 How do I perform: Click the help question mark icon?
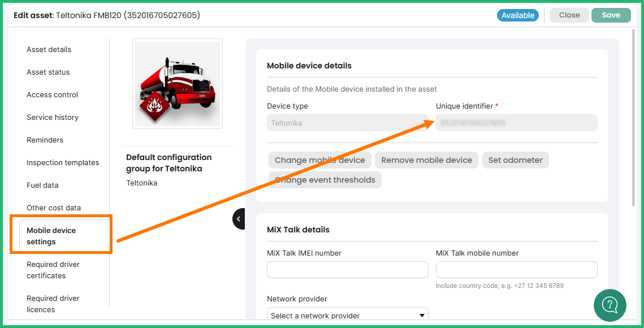click(610, 305)
